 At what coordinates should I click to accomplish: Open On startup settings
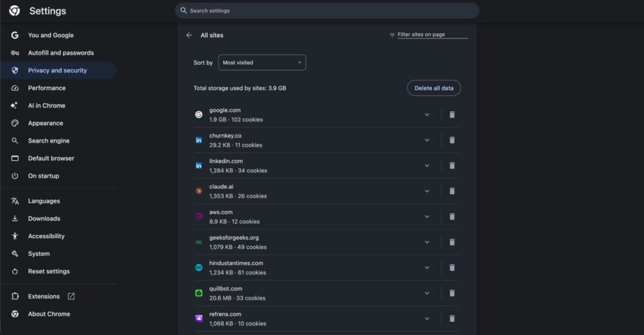(58, 176)
